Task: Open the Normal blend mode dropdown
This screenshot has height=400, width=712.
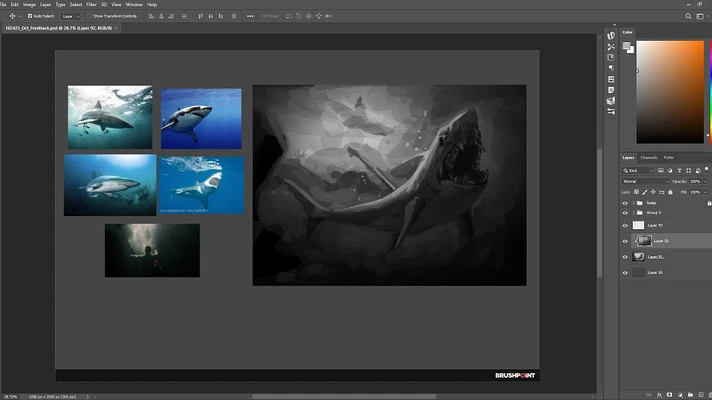Action: coord(645,181)
